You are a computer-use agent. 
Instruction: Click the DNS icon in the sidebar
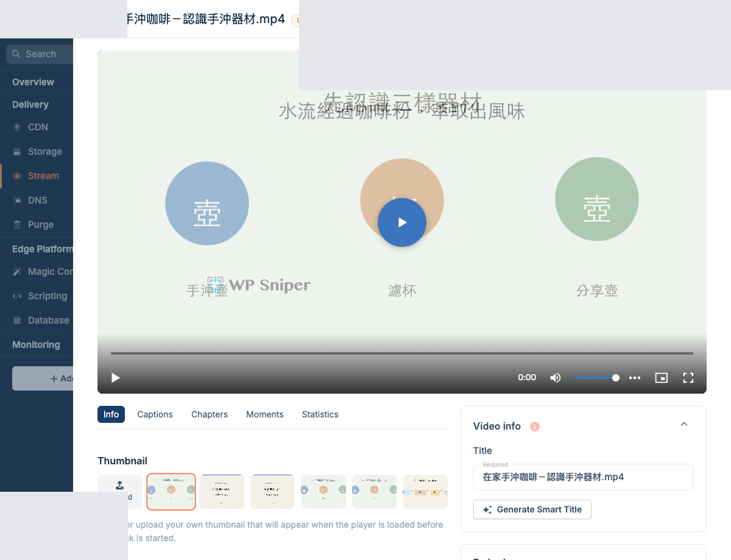[x=16, y=200]
